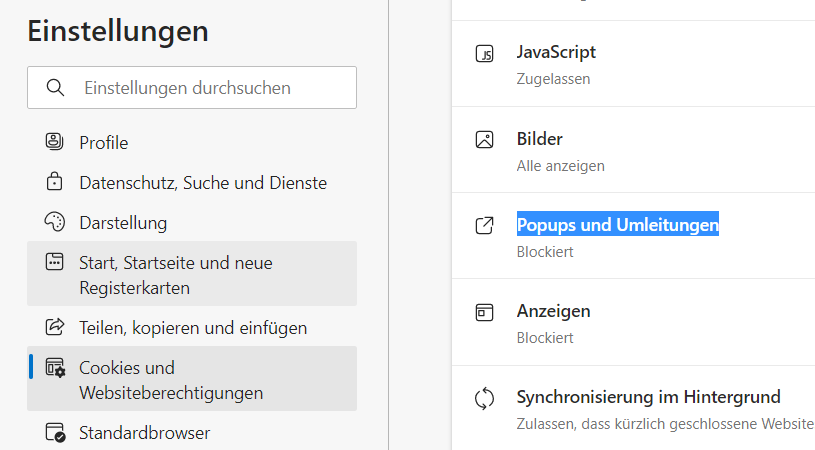The height and width of the screenshot is (450, 815).
Task: Click the sync arrows icon
Action: pos(484,399)
